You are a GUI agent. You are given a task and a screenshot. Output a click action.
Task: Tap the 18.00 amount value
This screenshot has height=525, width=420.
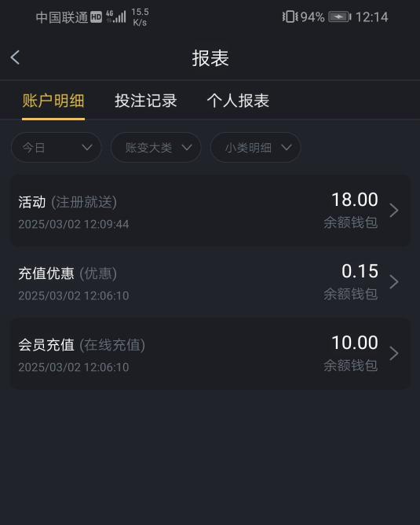tap(355, 200)
